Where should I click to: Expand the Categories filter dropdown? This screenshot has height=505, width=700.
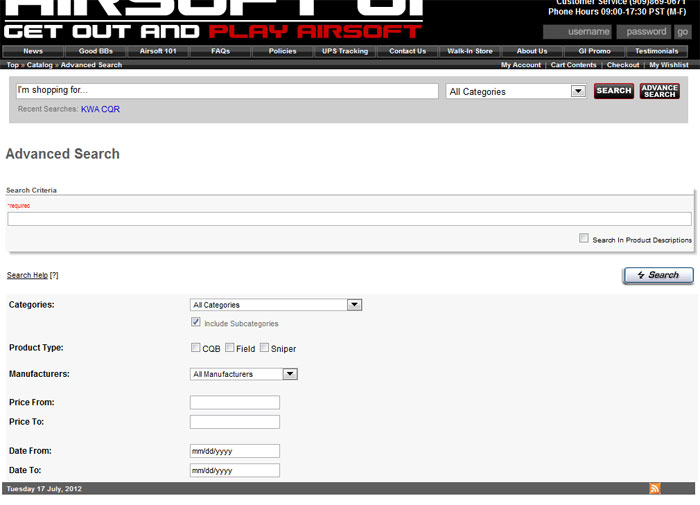click(275, 305)
